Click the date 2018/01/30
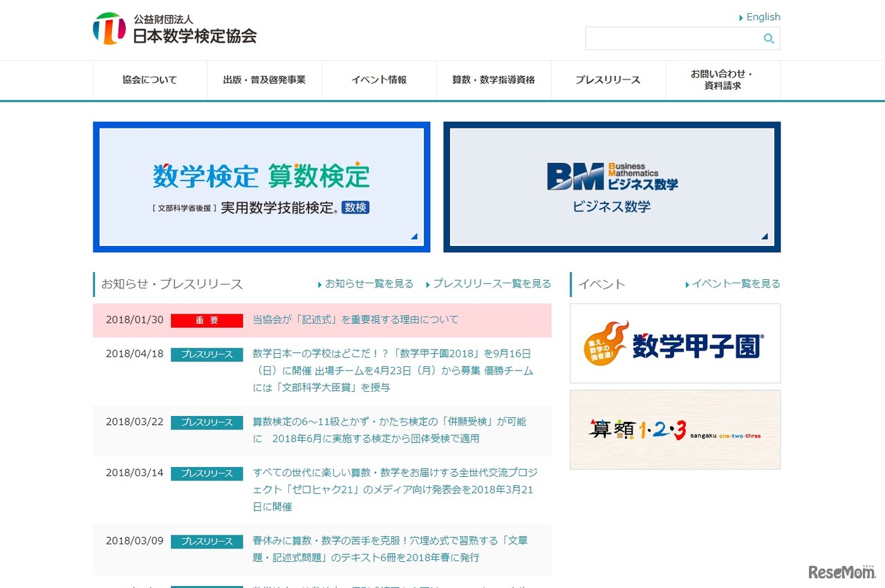Viewport: 885px width, 588px height. (x=135, y=320)
